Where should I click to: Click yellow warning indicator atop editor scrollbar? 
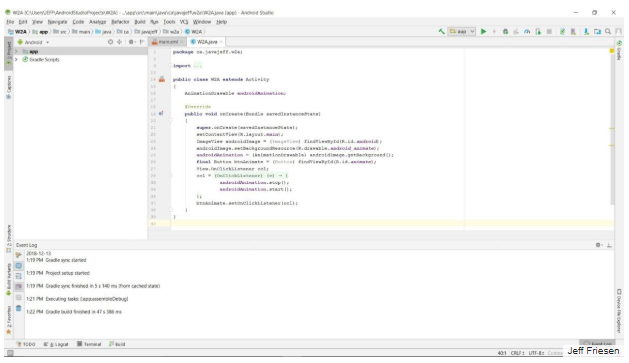tap(612, 51)
